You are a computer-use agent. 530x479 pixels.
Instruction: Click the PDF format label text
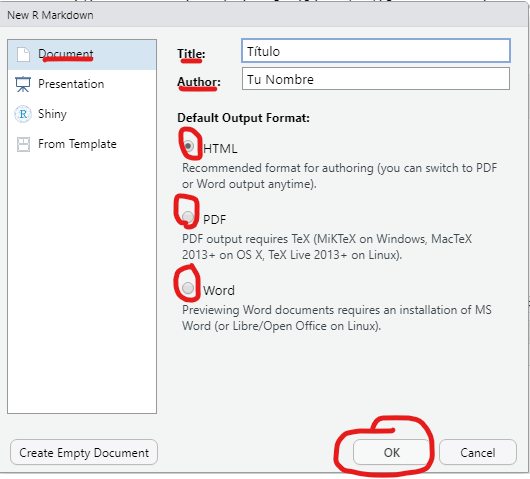214,220
